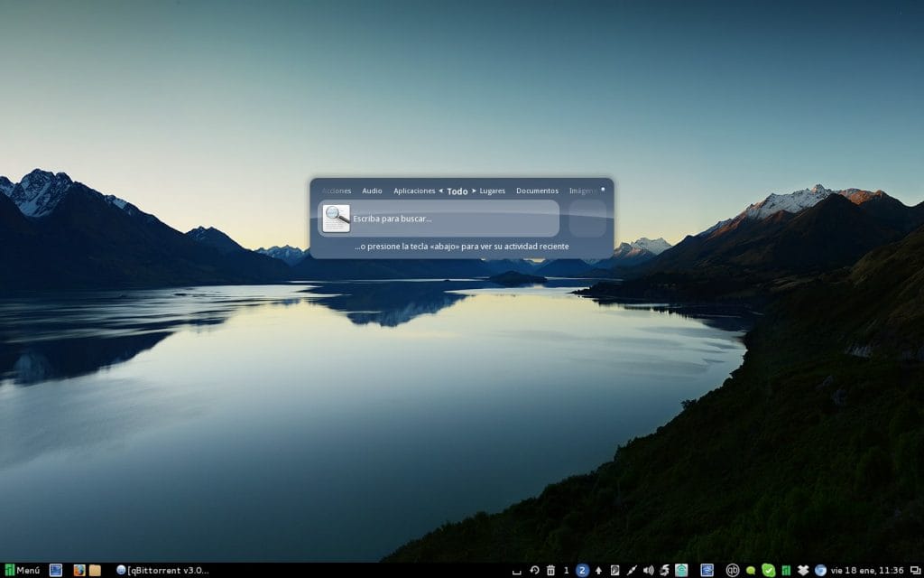The width and height of the screenshot is (924, 578).
Task: Select the Audio category tab
Action: [x=372, y=191]
